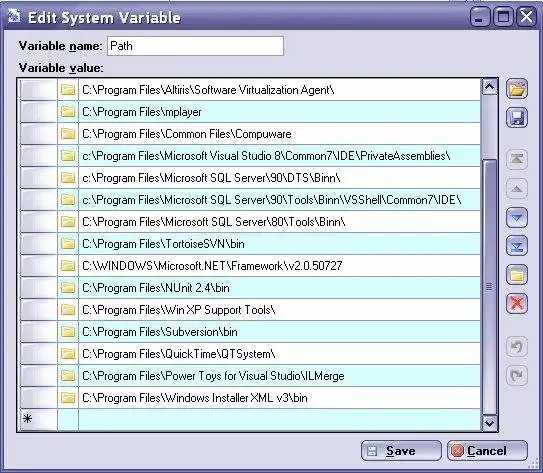Select path C:\Program Files\Common Files\Compuware
The image size is (543, 473).
click(x=279, y=134)
